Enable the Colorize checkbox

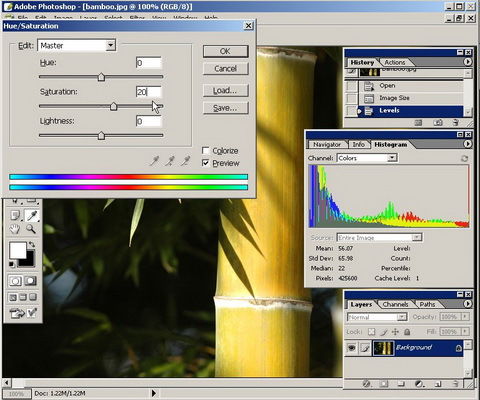point(206,151)
